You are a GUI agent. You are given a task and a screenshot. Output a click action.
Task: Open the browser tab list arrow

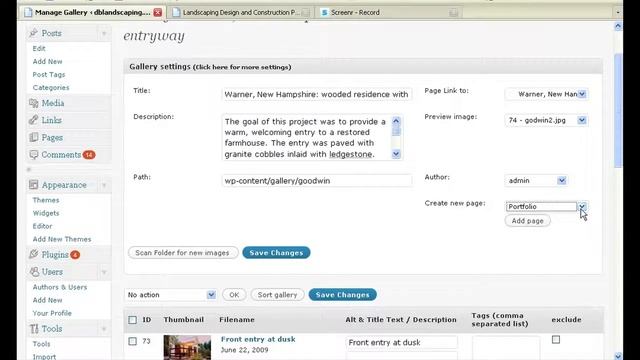coord(618,12)
